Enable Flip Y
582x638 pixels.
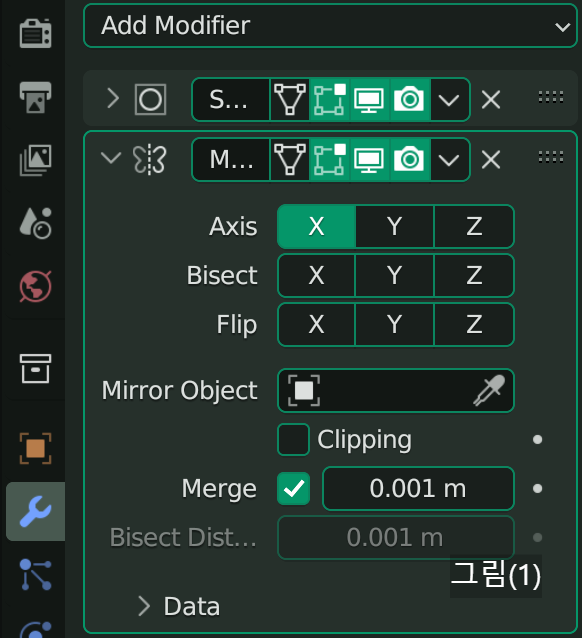[395, 325]
